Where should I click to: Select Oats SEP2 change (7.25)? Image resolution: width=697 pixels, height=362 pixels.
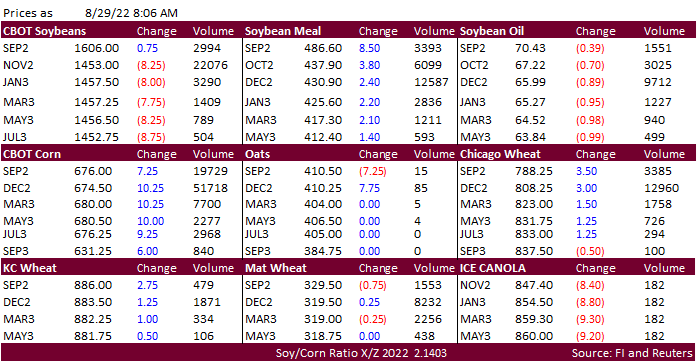tap(373, 171)
